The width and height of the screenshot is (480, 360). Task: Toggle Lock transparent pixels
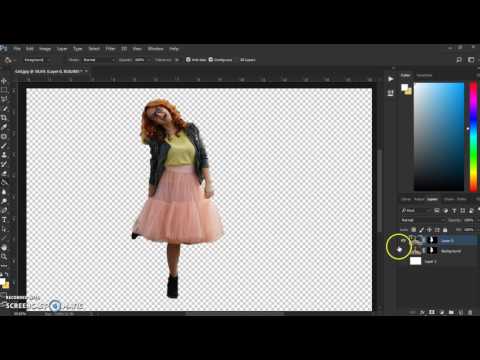click(414, 230)
